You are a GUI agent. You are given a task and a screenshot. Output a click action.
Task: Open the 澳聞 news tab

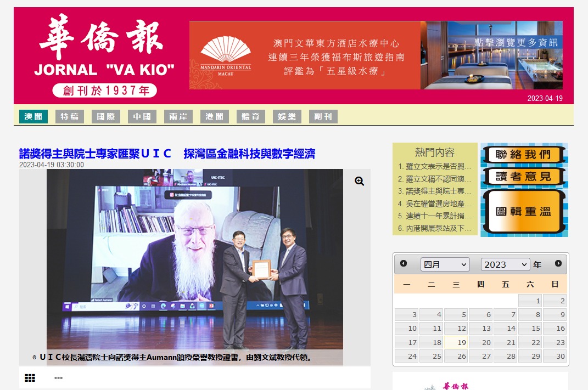point(33,117)
